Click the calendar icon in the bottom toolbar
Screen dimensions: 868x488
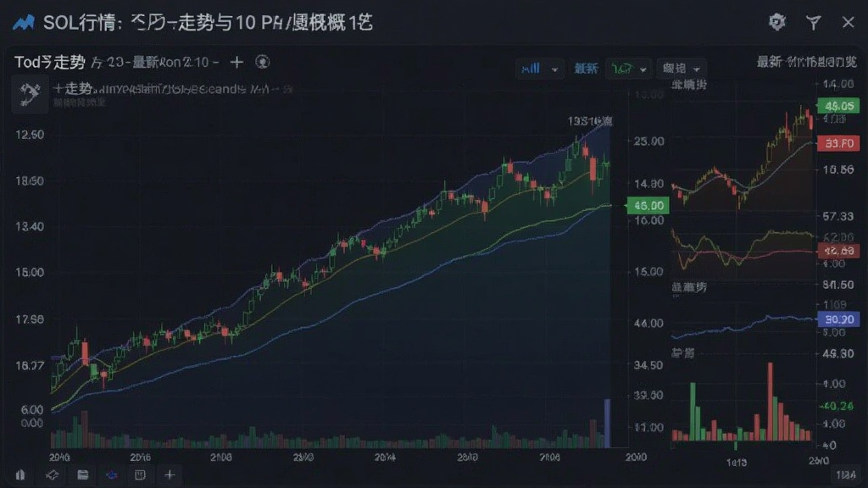(x=82, y=474)
